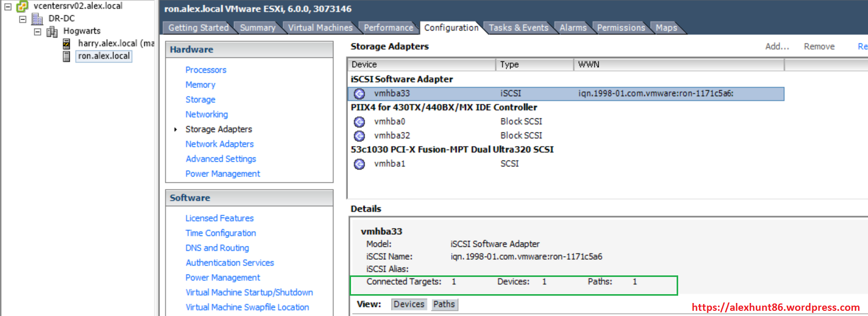Click the DR-DC datacenter icon

pos(37,19)
